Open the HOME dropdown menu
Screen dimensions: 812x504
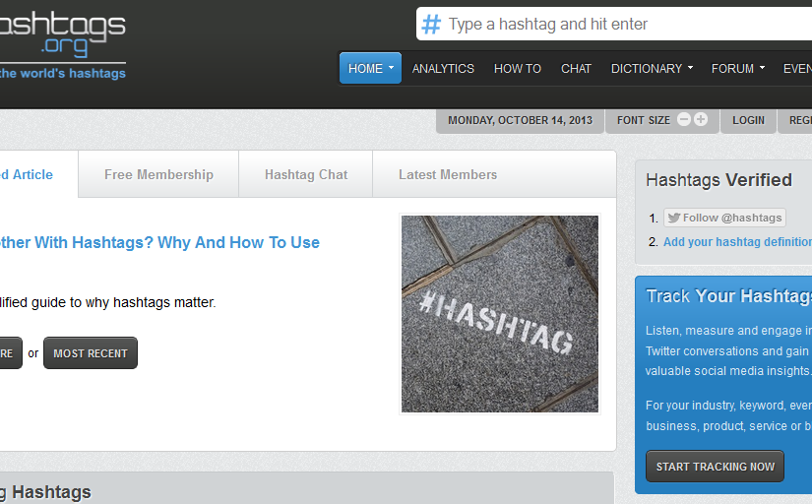(370, 68)
